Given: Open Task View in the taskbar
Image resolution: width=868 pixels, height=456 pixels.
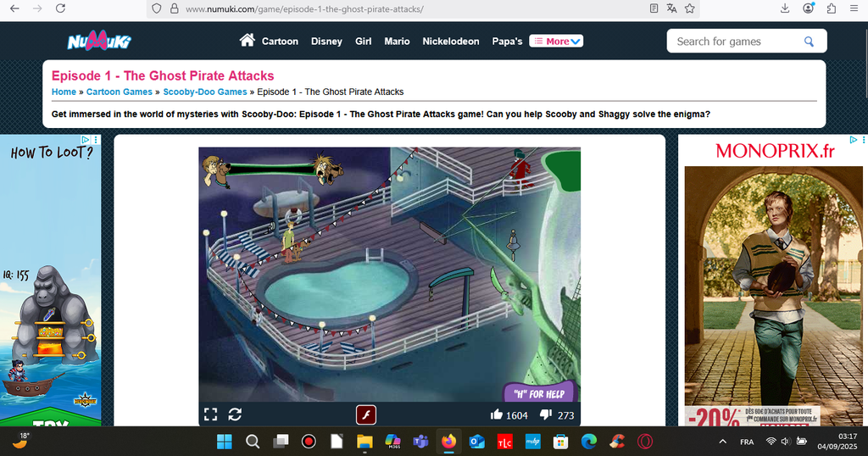Looking at the screenshot, I should (x=281, y=442).
